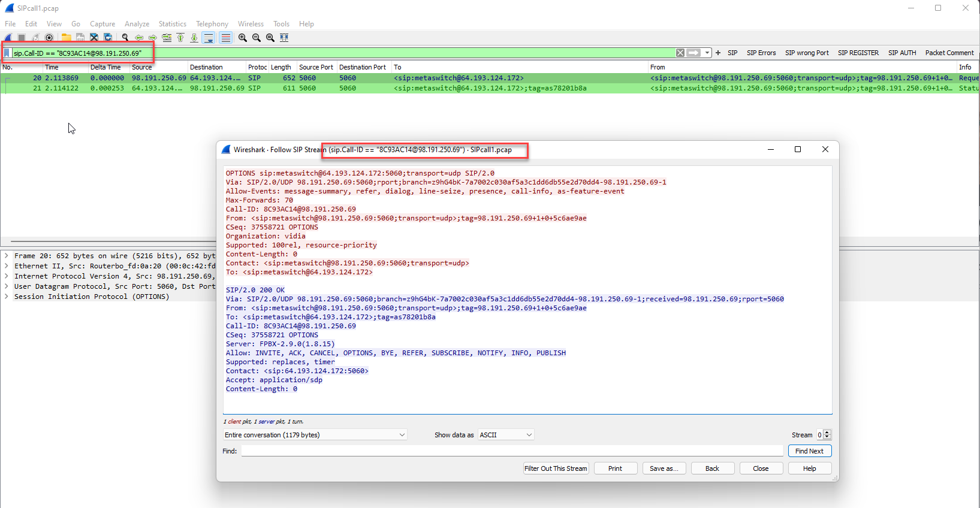The image size is (980, 508).
Task: Open the Entire conversation dropdown
Action: coord(315,435)
